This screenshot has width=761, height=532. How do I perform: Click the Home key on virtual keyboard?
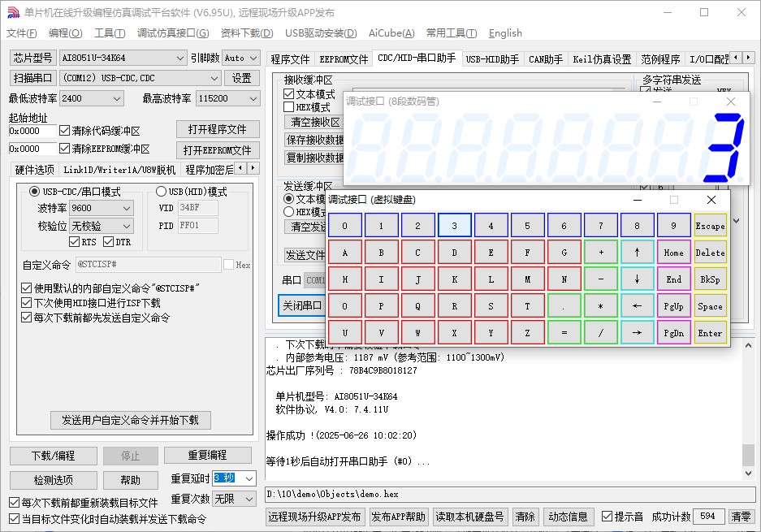click(x=673, y=253)
